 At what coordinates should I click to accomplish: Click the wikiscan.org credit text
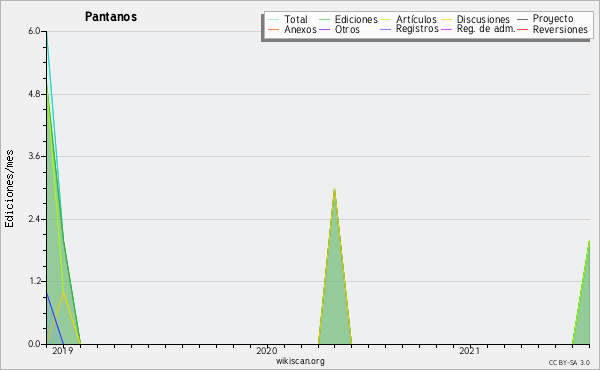[300, 361]
